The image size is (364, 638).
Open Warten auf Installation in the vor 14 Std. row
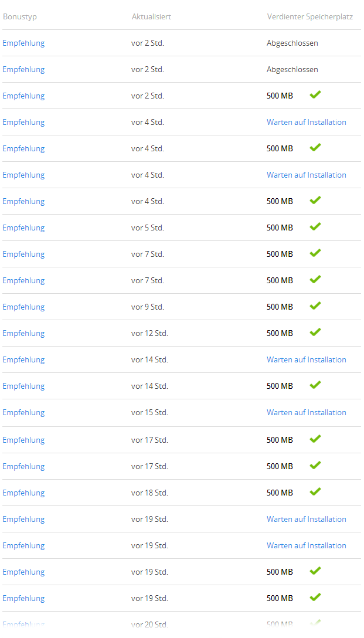pyautogui.click(x=306, y=359)
